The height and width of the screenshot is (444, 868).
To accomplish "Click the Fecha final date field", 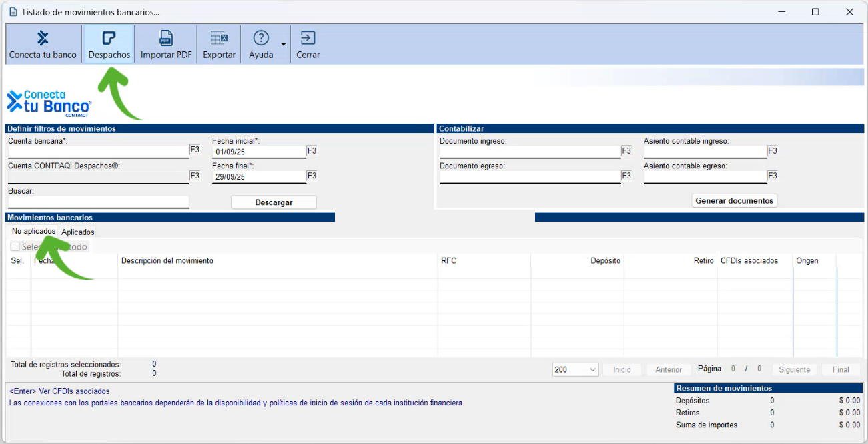I will point(258,177).
